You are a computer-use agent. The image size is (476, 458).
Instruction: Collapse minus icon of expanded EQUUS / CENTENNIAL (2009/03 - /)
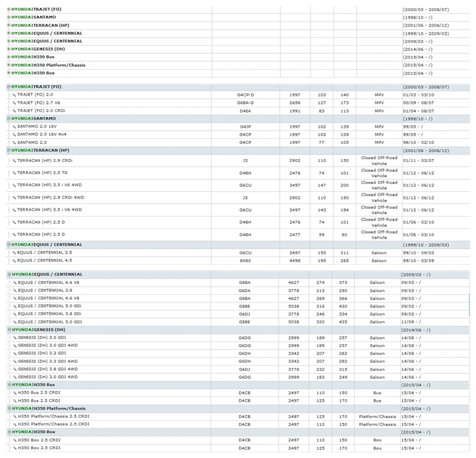[9, 275]
